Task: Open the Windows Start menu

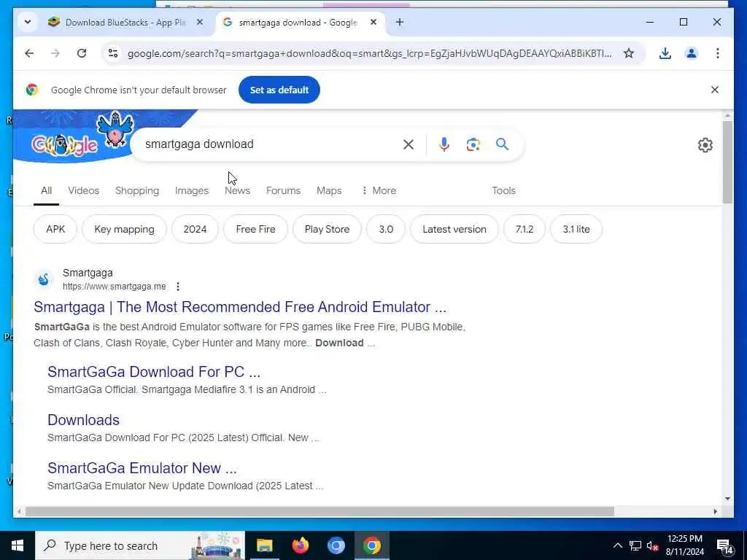Action: (18, 545)
